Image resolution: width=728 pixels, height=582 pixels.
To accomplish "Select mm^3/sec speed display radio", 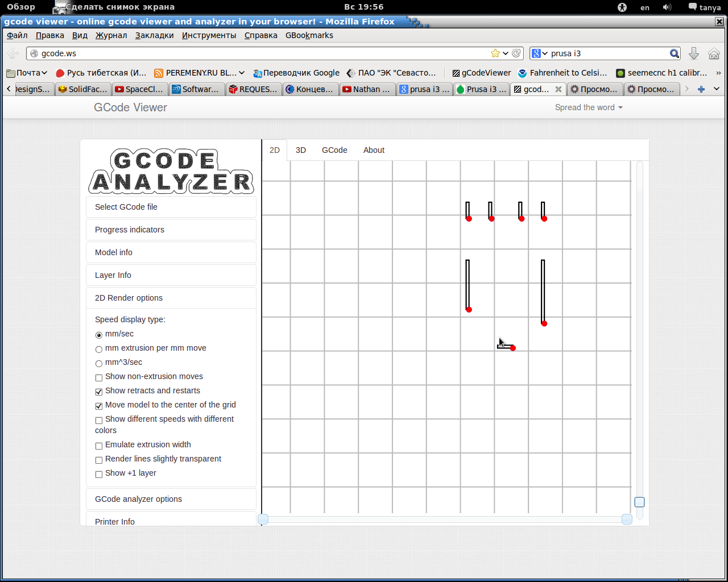I will click(99, 363).
